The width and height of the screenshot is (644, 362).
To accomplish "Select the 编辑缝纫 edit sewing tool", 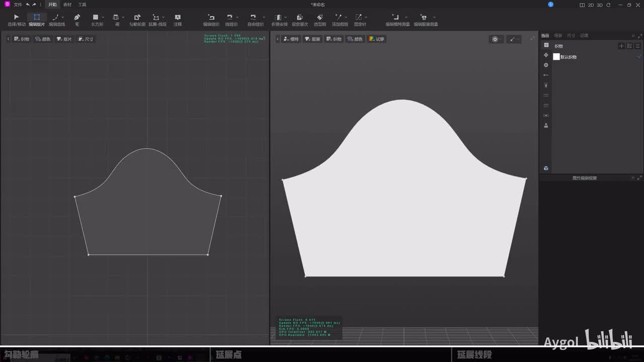I will tap(211, 20).
